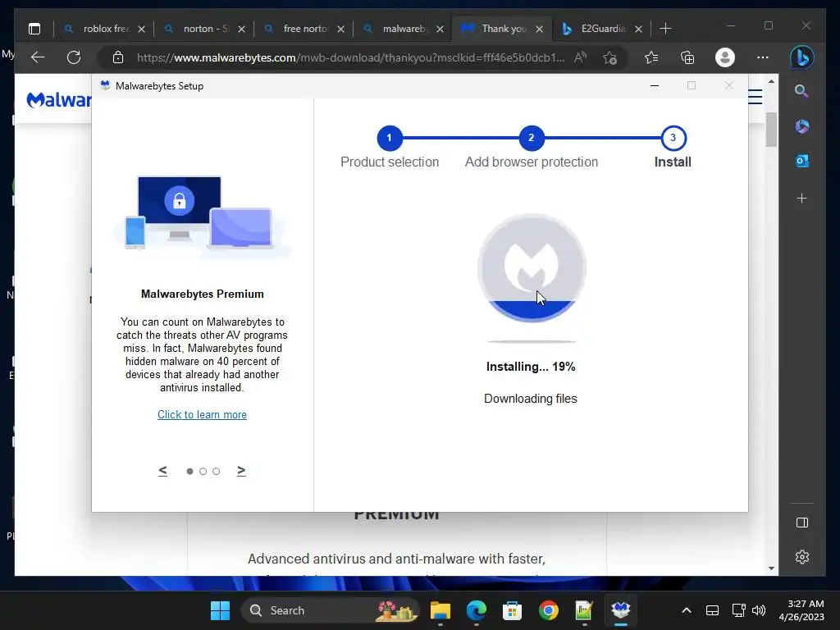Minimize the Malwarebytes Setup window
Image resolution: width=840 pixels, height=630 pixels.
tap(655, 85)
